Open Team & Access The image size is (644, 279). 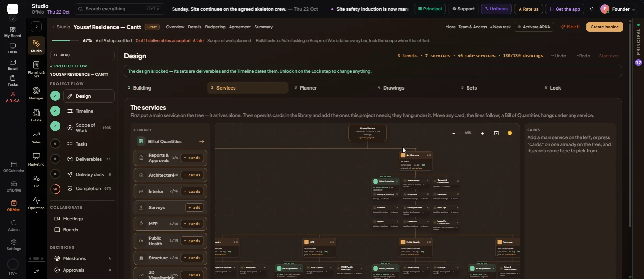tap(473, 27)
